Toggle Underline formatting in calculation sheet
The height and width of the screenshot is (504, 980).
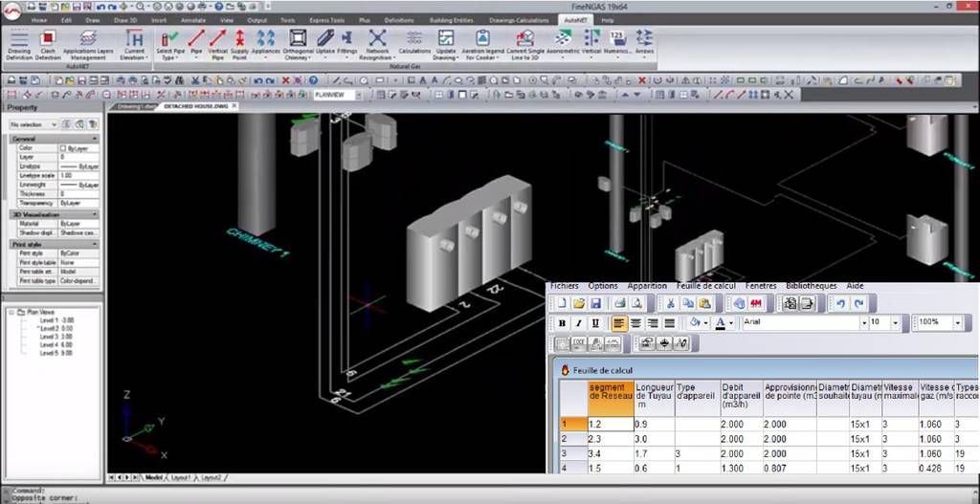(x=595, y=323)
